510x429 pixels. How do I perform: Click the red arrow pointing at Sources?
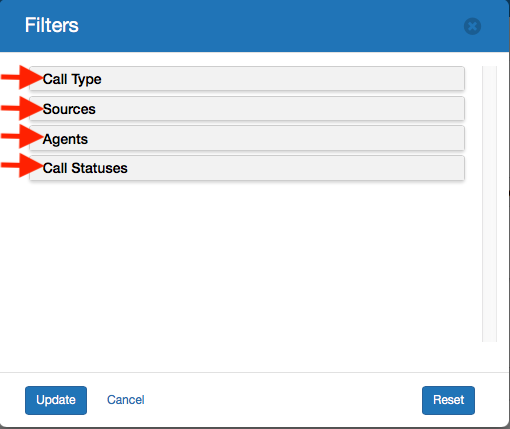click(x=22, y=108)
